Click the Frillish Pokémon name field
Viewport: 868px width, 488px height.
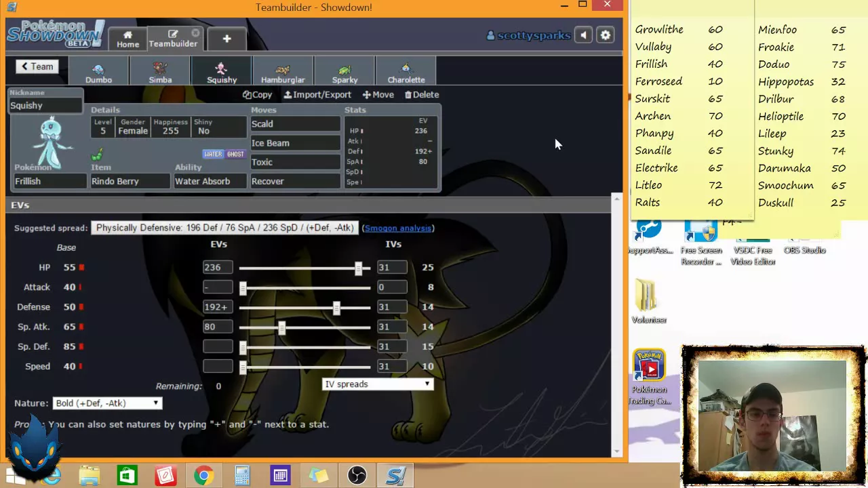pyautogui.click(x=50, y=181)
